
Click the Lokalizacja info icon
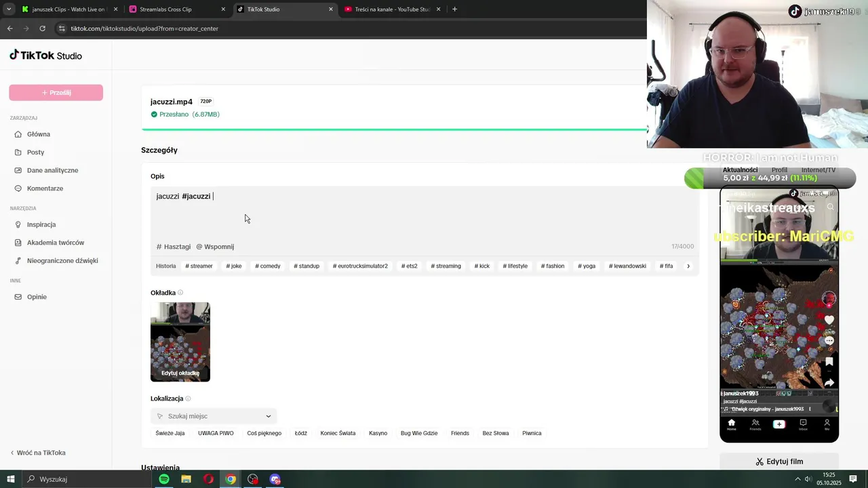pos(189,399)
